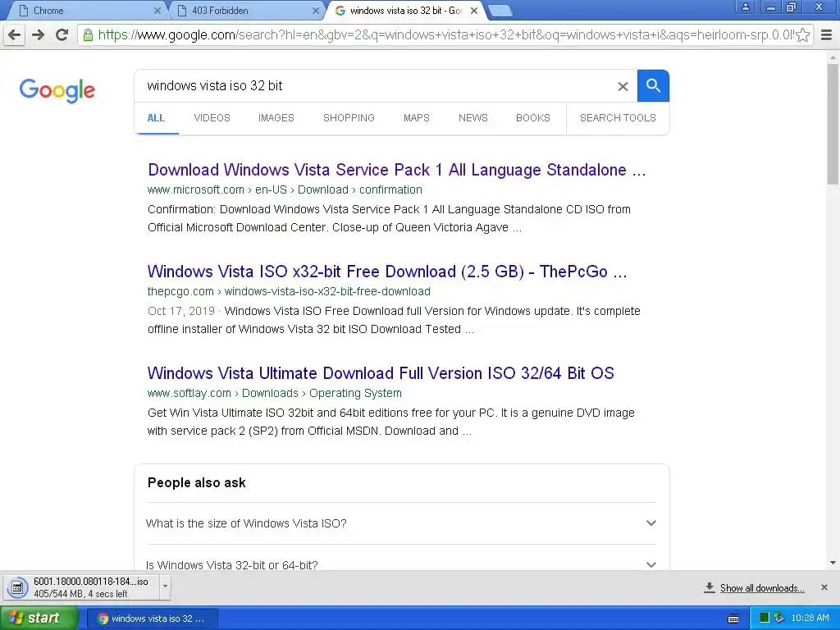Select the ALL search tab
This screenshot has width=840, height=630.
coord(156,118)
